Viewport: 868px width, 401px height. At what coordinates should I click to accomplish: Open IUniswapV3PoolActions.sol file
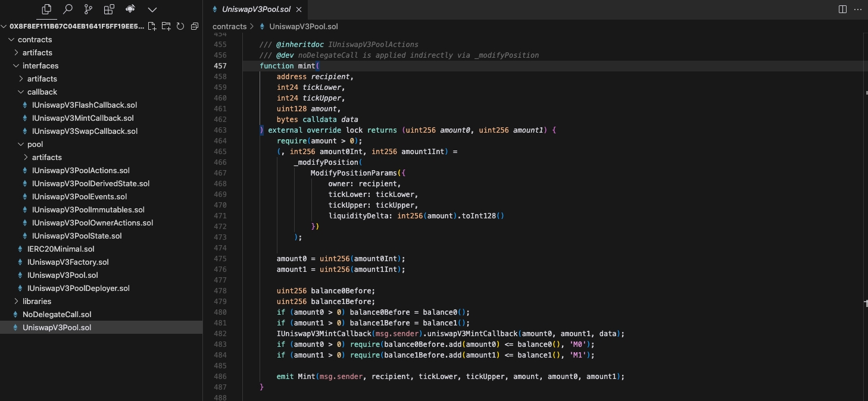tap(81, 170)
